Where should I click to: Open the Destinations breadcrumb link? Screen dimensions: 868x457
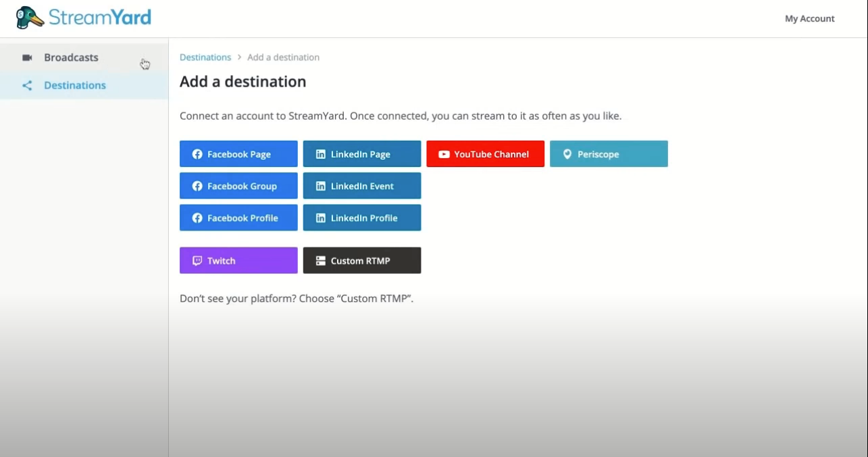[x=205, y=57]
